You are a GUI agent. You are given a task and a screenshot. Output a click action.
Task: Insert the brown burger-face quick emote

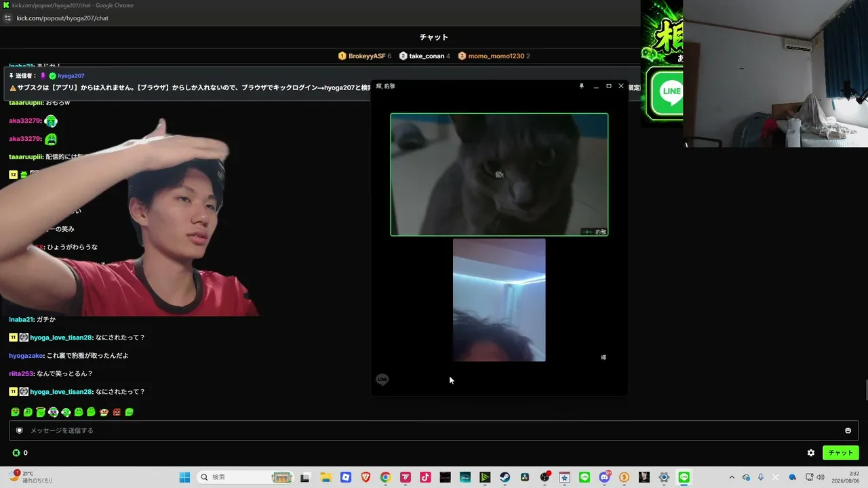tap(104, 412)
